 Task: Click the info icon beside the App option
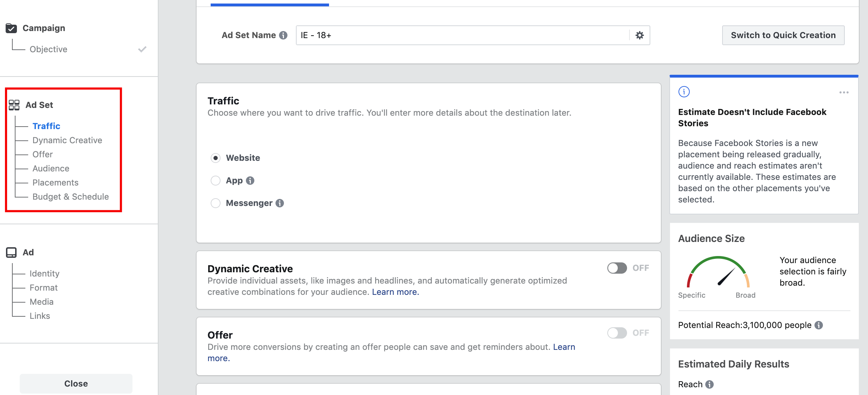pos(250,181)
